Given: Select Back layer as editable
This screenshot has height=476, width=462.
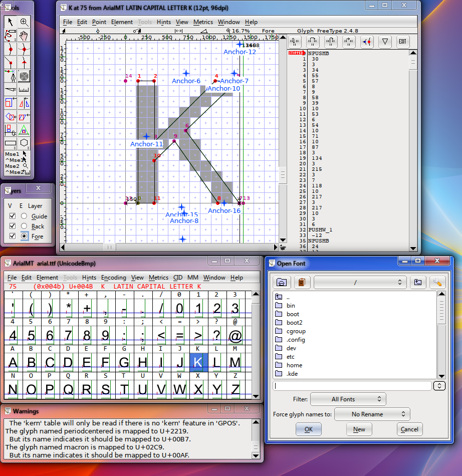Looking at the screenshot, I should 24,226.
